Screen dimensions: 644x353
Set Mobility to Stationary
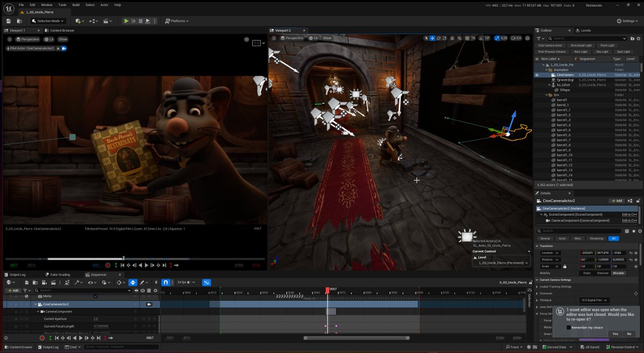click(603, 273)
